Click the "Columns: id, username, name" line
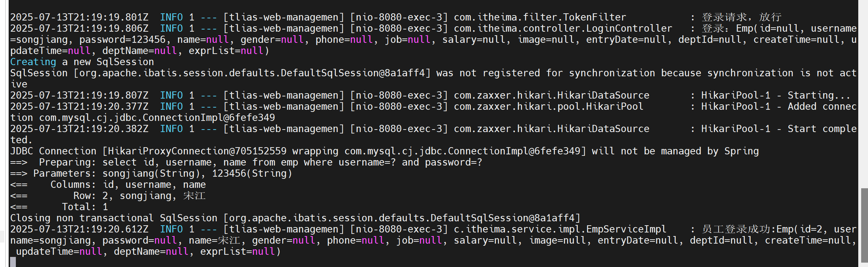The image size is (868, 267). [128, 185]
